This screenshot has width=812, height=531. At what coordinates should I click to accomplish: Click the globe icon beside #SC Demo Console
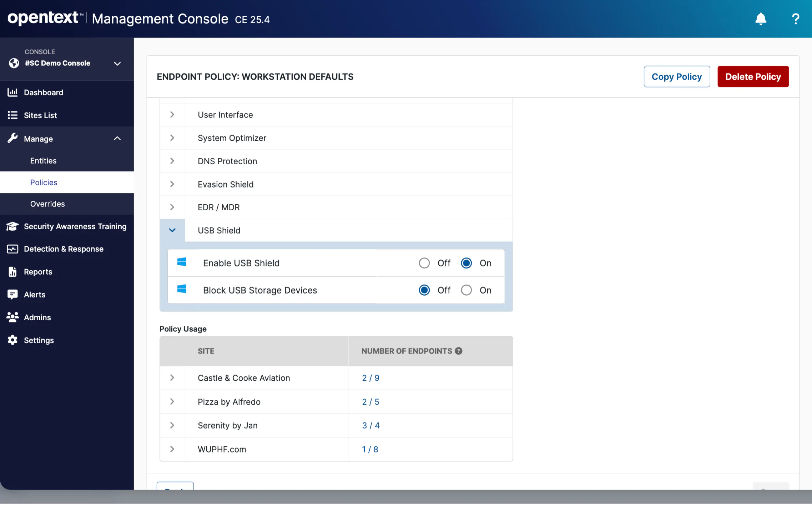[x=14, y=63]
